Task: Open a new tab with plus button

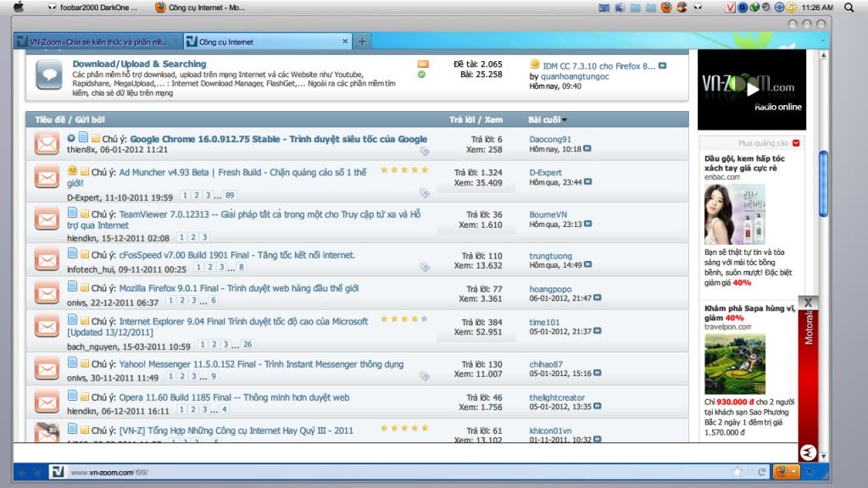Action: click(362, 41)
